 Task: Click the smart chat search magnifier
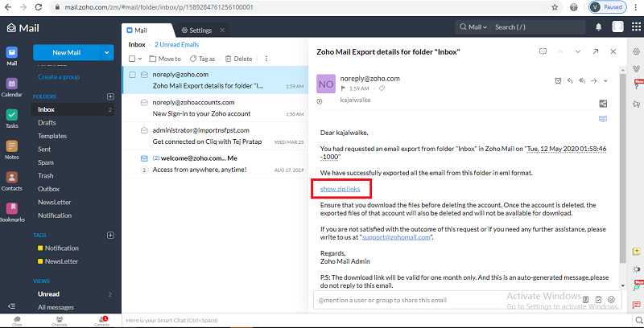click(x=637, y=320)
